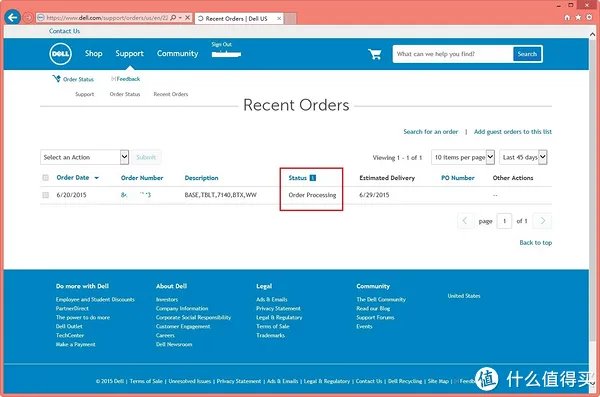Open the address bar dropdown arrow
600x397 pixels.
tap(180, 18)
